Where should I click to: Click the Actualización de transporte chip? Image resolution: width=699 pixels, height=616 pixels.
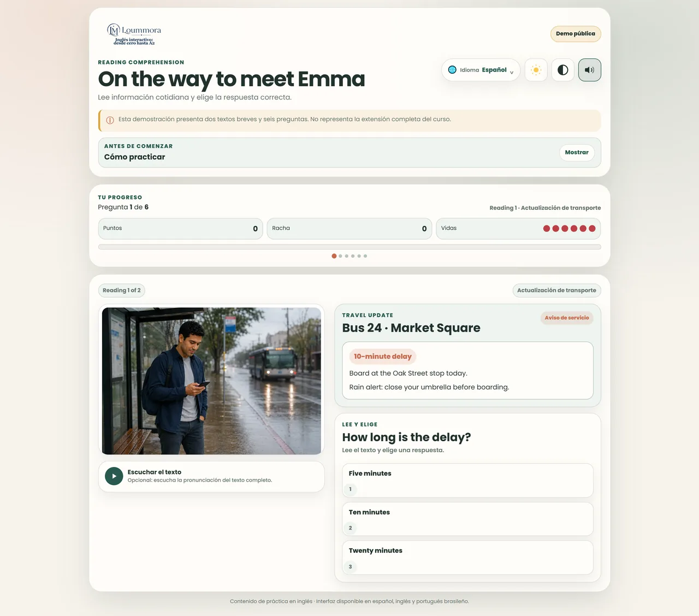pos(556,291)
